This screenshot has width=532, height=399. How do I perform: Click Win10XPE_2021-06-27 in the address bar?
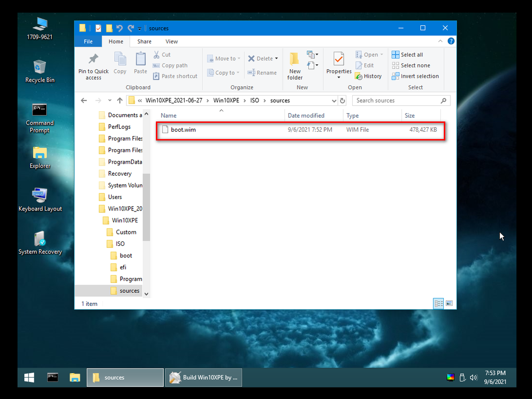click(x=174, y=101)
